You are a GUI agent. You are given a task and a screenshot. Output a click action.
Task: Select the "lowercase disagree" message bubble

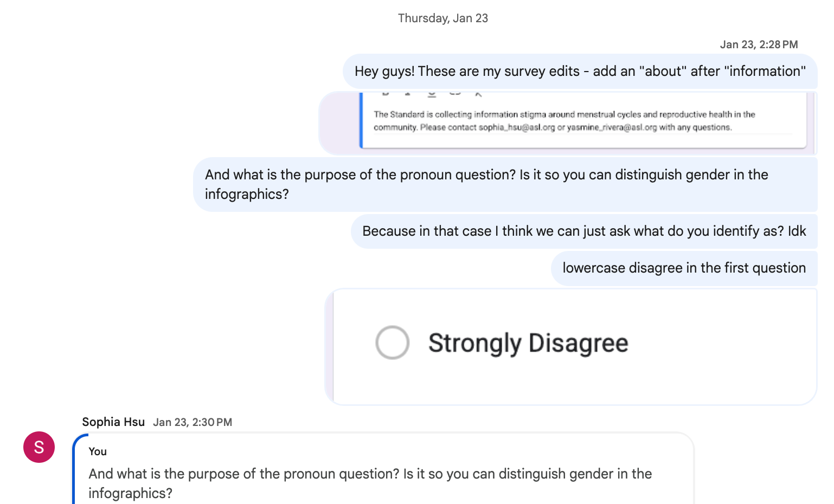coord(684,268)
